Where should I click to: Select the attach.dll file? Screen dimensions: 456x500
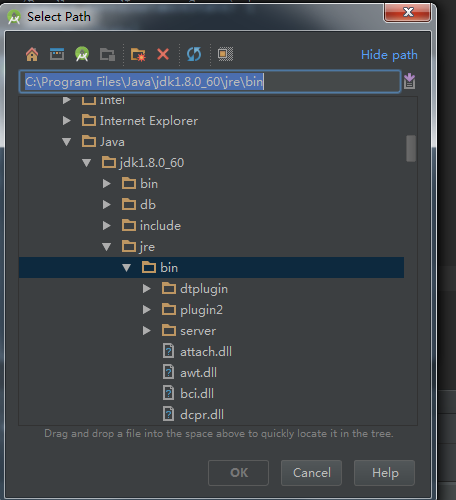coord(206,352)
